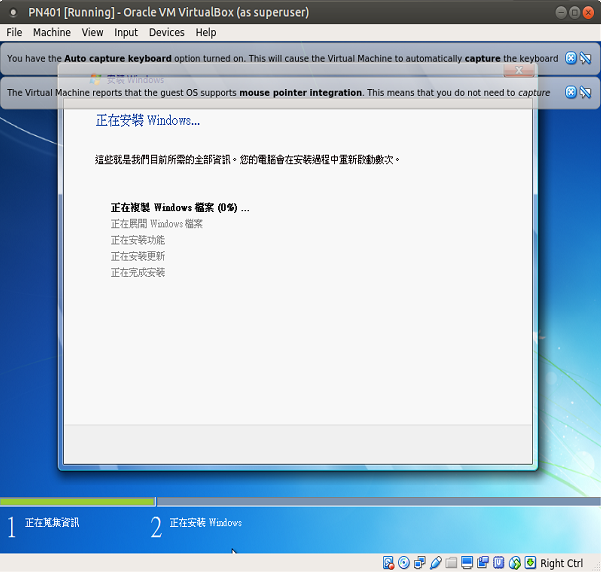Maximize the VirtualBox window
The image size is (601, 572).
[x=575, y=13]
